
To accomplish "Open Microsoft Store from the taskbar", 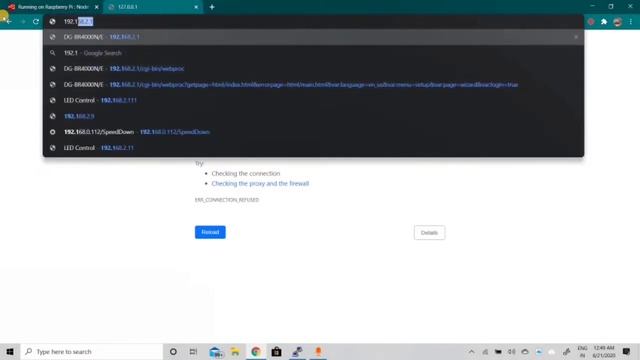I will [x=276, y=351].
